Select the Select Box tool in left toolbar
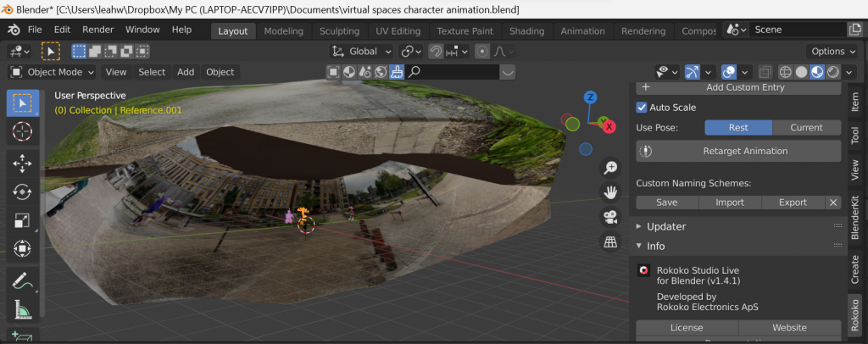 [22, 103]
